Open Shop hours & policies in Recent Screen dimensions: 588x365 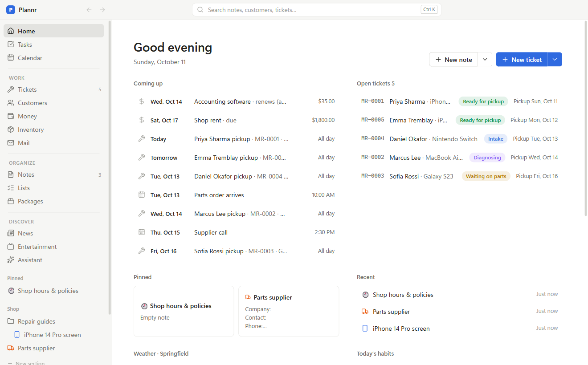click(459, 295)
